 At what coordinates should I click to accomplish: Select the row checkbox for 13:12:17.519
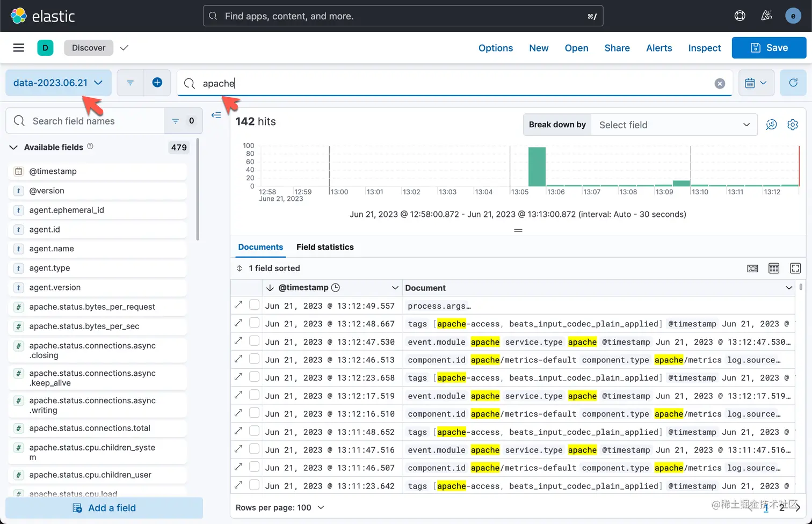coord(255,395)
